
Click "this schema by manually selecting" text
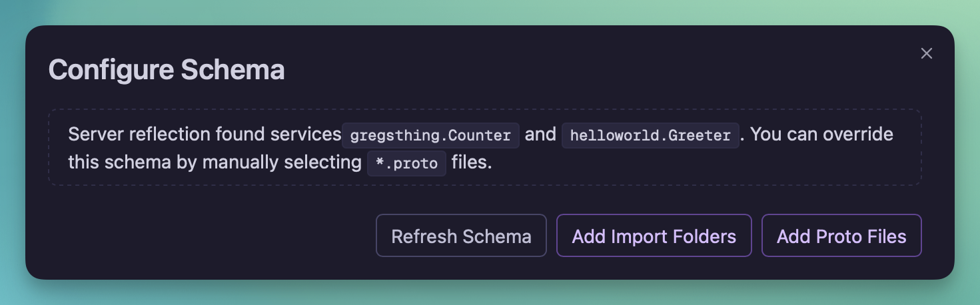tap(215, 162)
